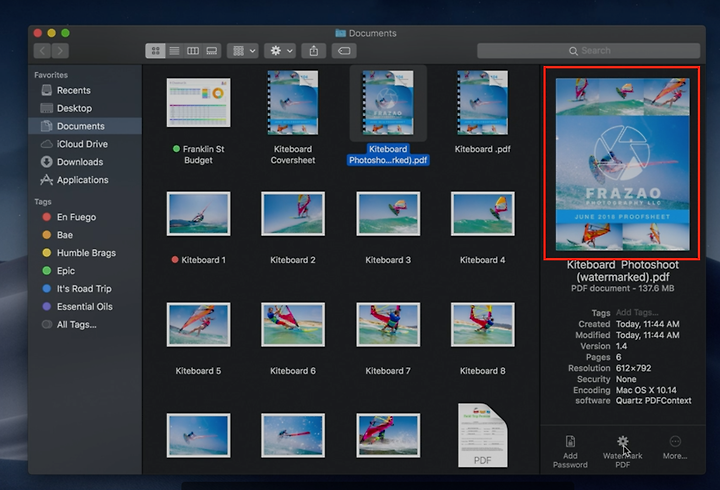Viewport: 720px width, 490px height.
Task: Switch to list view
Action: (174, 51)
